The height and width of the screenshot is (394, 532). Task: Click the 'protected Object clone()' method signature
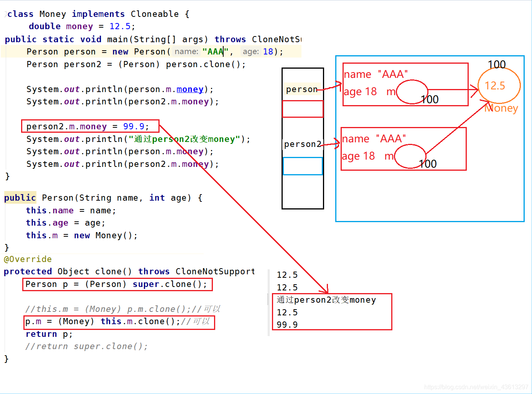tap(129, 272)
